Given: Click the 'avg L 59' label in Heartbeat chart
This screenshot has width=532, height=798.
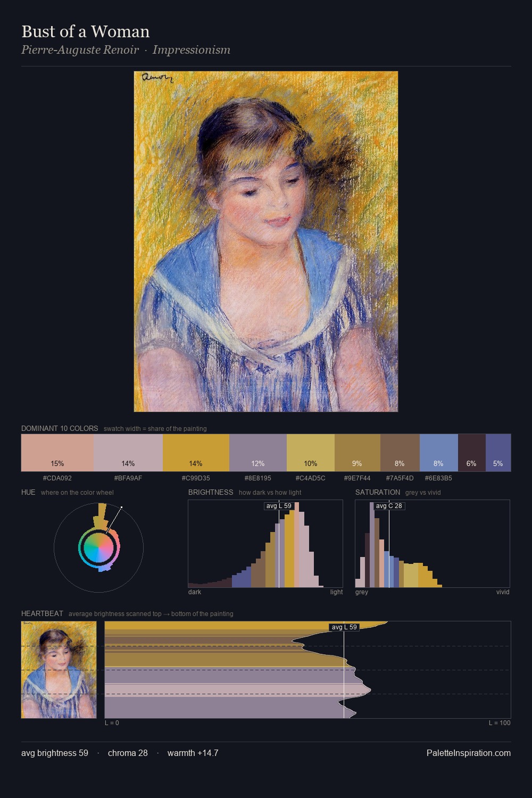Looking at the screenshot, I should coord(344,627).
